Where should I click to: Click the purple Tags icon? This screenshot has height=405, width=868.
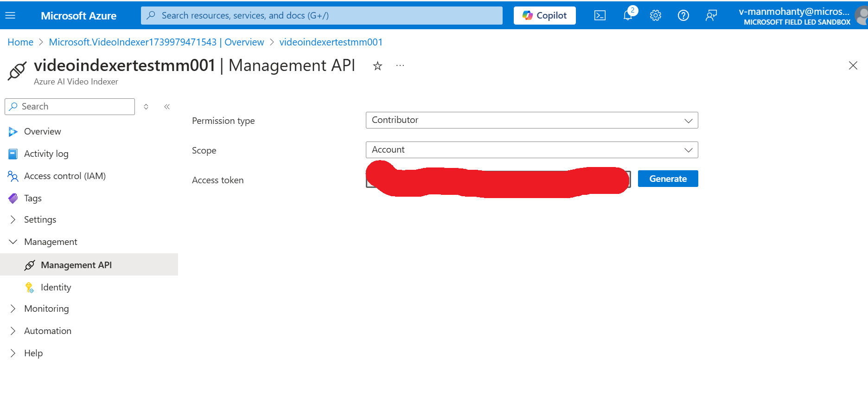[x=13, y=199]
